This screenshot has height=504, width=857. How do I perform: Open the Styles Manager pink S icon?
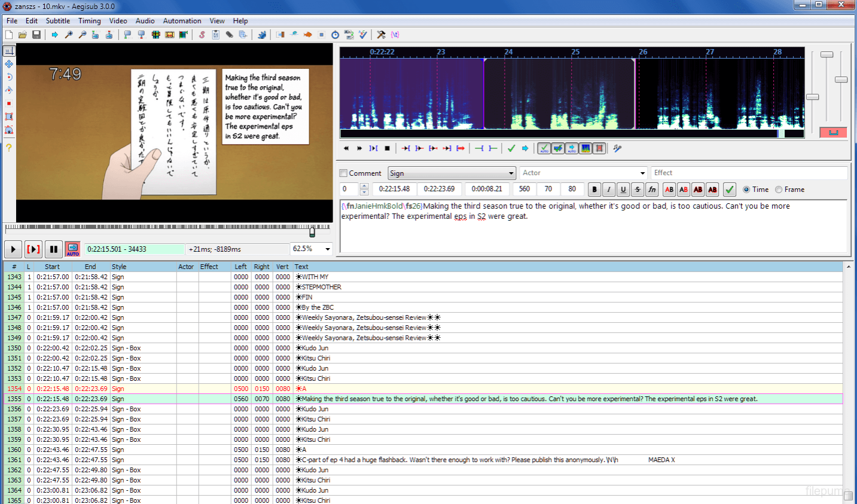(x=202, y=35)
